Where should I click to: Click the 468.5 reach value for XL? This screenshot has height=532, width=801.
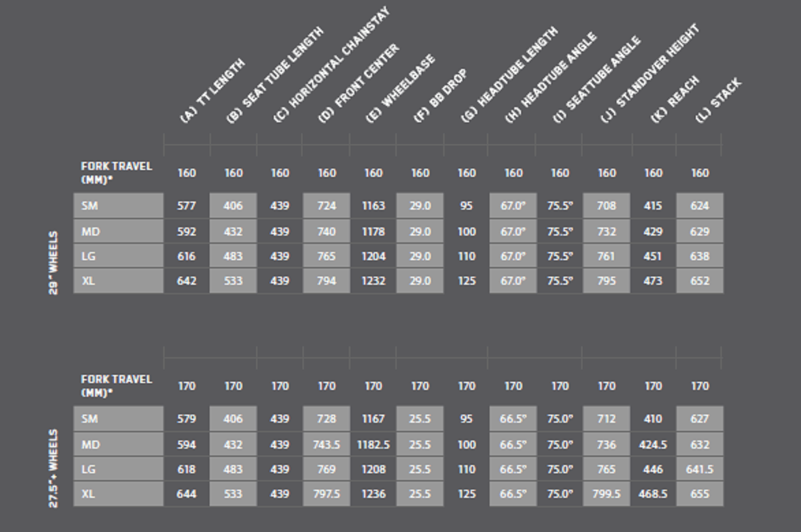point(653,494)
